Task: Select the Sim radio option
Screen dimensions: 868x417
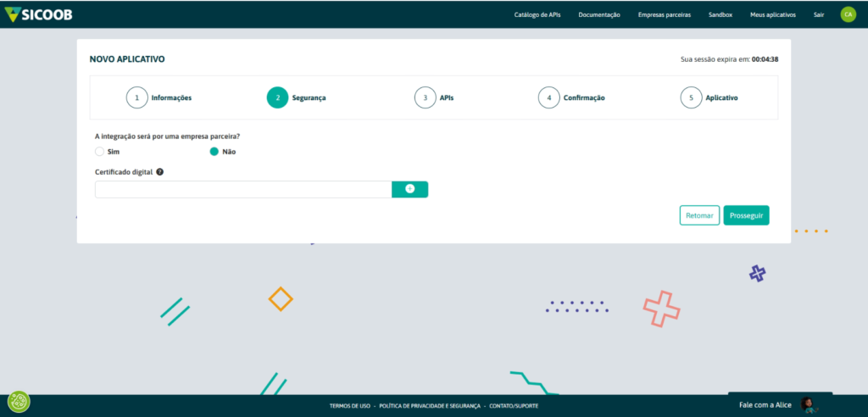Action: tap(99, 152)
